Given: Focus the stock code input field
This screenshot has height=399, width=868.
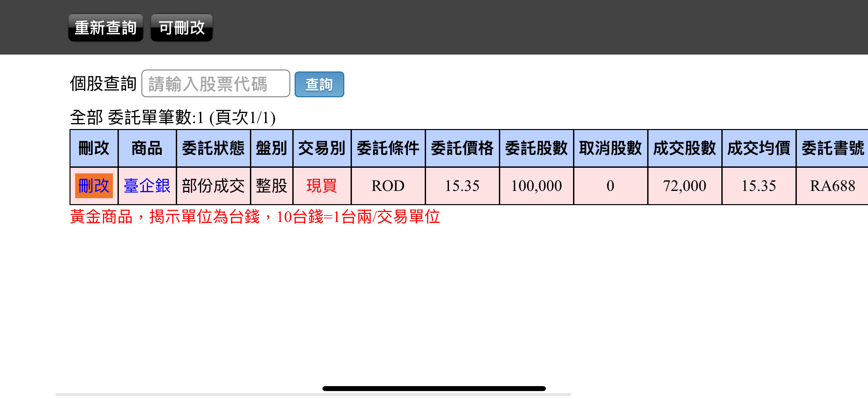Looking at the screenshot, I should [216, 83].
